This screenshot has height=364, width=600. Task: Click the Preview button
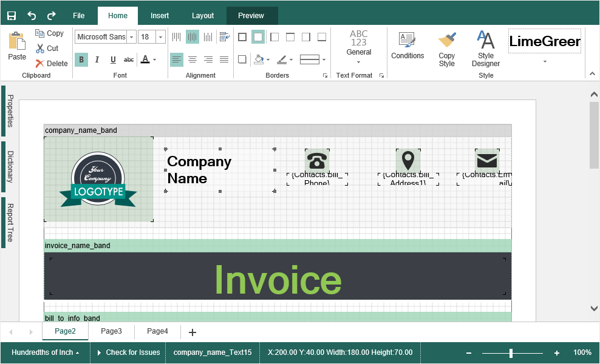[x=251, y=16]
